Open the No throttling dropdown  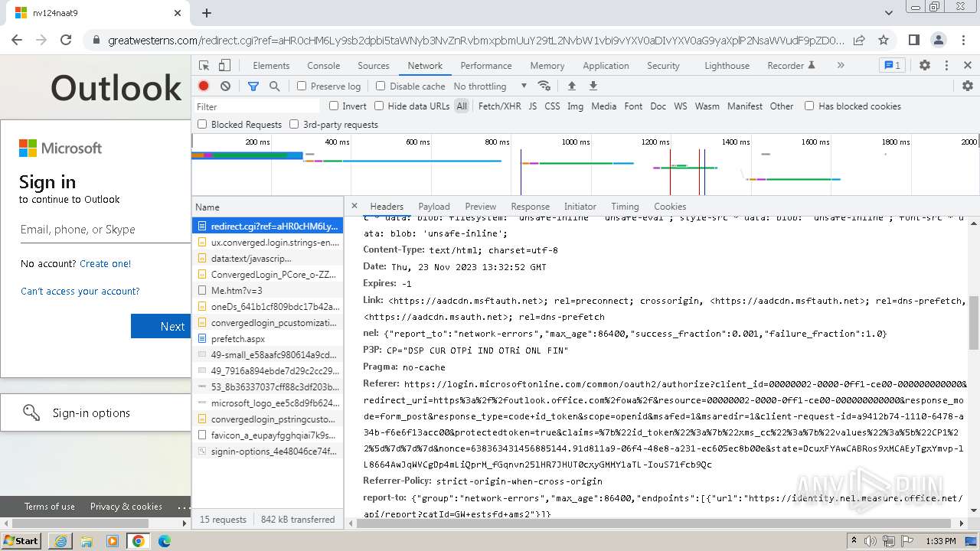490,86
